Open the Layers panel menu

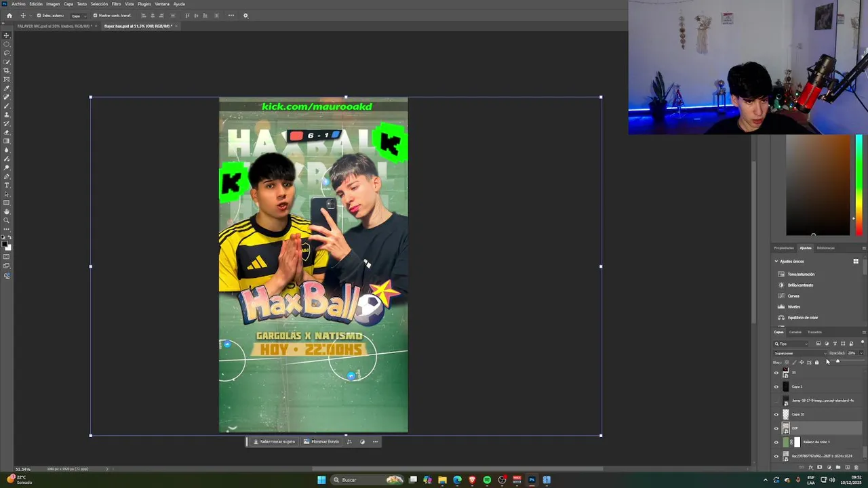[864, 332]
